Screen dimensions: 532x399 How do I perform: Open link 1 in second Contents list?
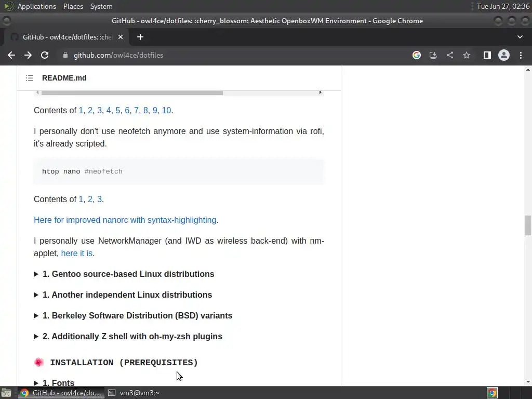(x=81, y=199)
